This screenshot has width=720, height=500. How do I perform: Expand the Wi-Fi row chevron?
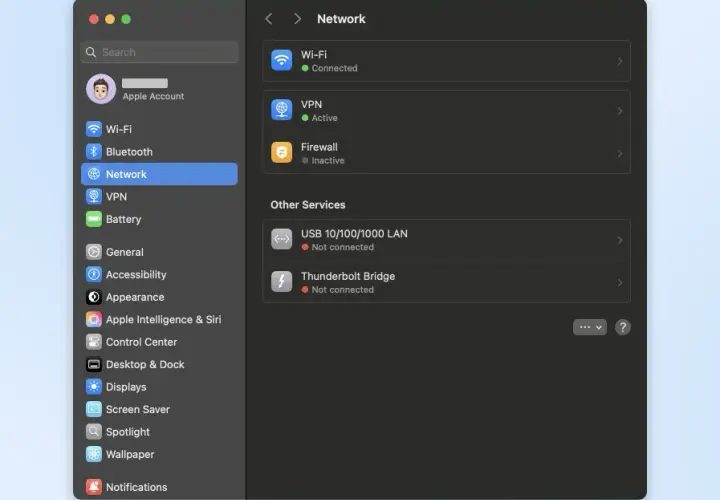point(620,61)
